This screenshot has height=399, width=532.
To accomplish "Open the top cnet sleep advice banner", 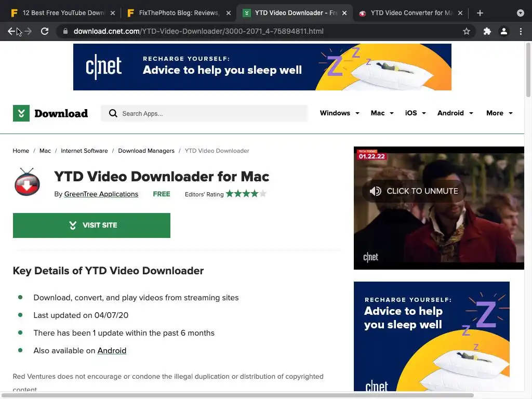I will pos(262,67).
